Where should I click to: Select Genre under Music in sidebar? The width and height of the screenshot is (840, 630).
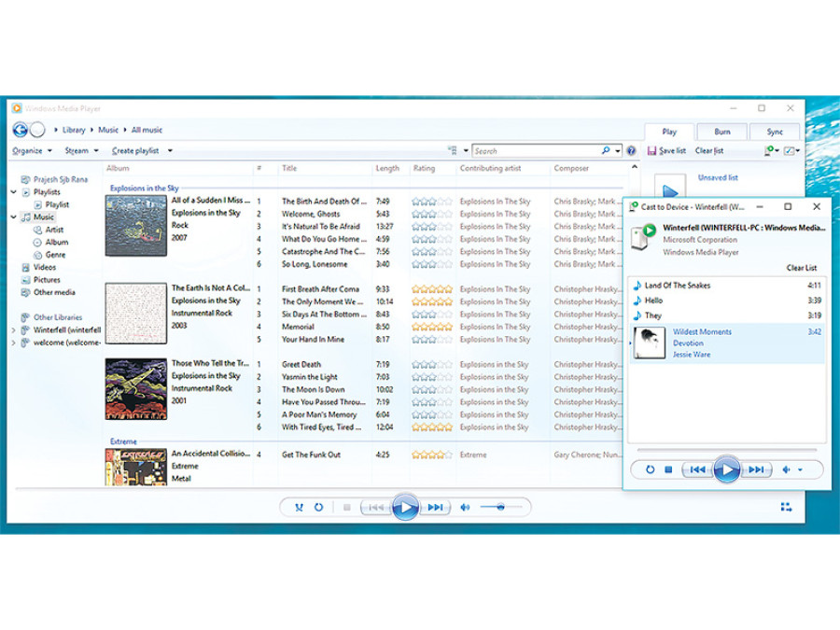point(55,255)
